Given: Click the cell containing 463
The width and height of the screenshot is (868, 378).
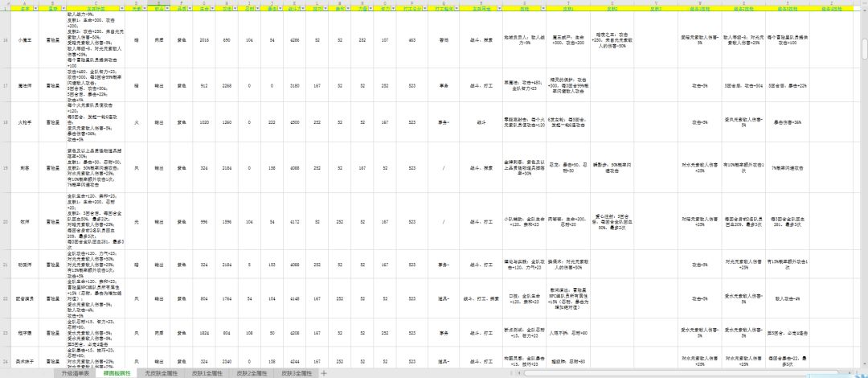Looking at the screenshot, I should pyautogui.click(x=411, y=40).
